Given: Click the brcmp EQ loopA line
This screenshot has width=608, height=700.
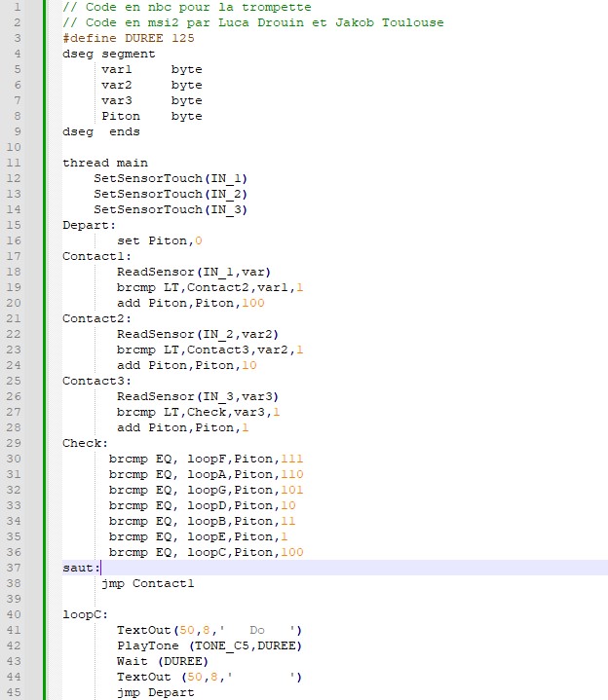Looking at the screenshot, I should point(206,474).
